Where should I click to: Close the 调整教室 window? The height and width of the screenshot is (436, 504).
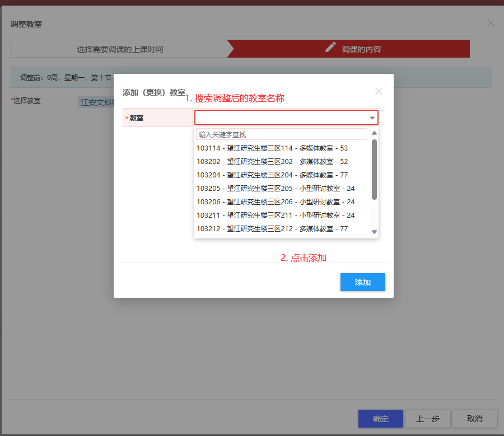click(x=491, y=23)
